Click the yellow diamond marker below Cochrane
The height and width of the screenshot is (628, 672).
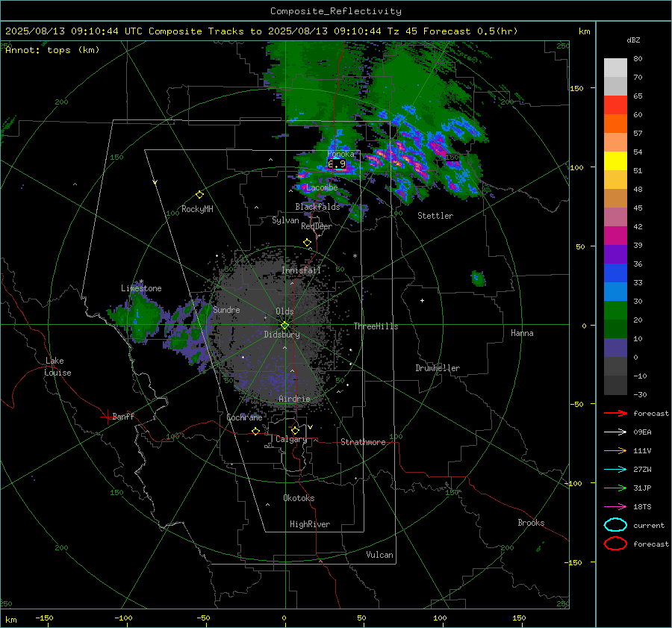(256, 432)
